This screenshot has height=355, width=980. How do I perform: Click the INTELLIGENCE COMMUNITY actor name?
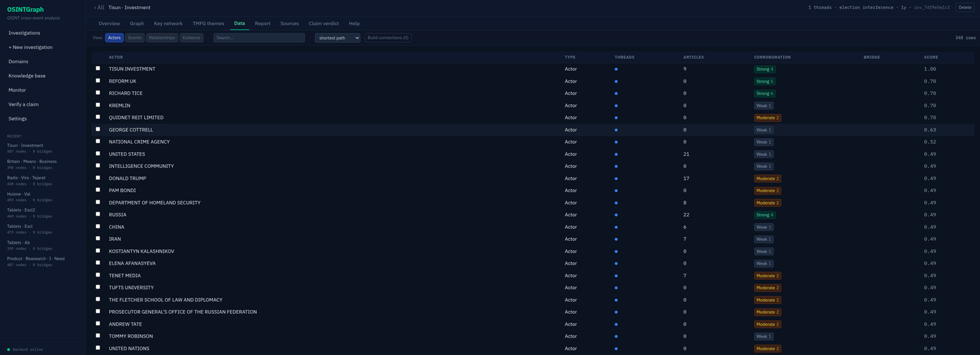[x=141, y=166]
